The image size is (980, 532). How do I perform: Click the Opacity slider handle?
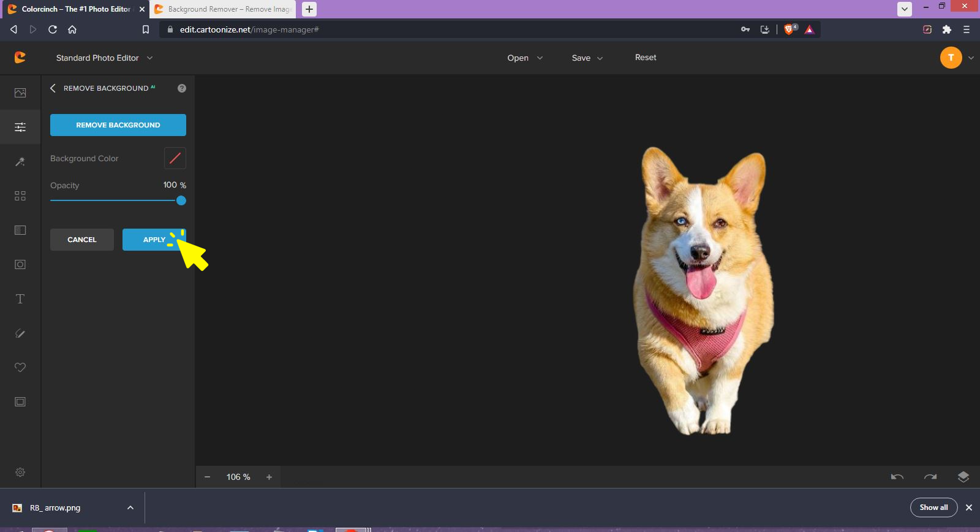click(181, 200)
